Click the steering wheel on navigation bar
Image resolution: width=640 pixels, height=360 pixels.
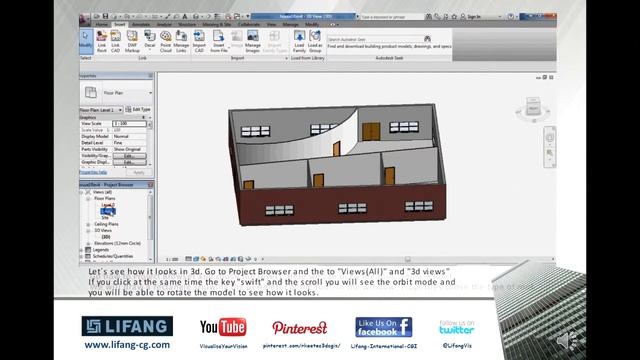click(x=550, y=138)
